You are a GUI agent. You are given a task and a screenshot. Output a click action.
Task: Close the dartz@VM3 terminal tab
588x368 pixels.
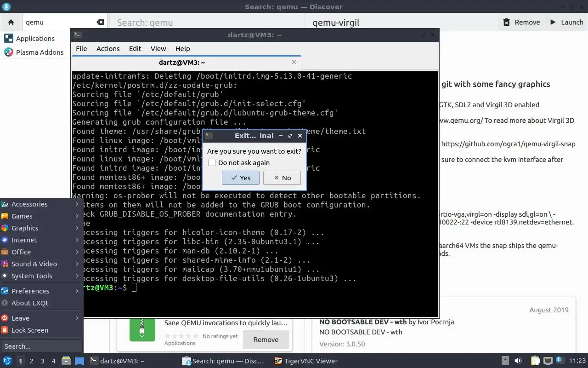[x=294, y=62]
